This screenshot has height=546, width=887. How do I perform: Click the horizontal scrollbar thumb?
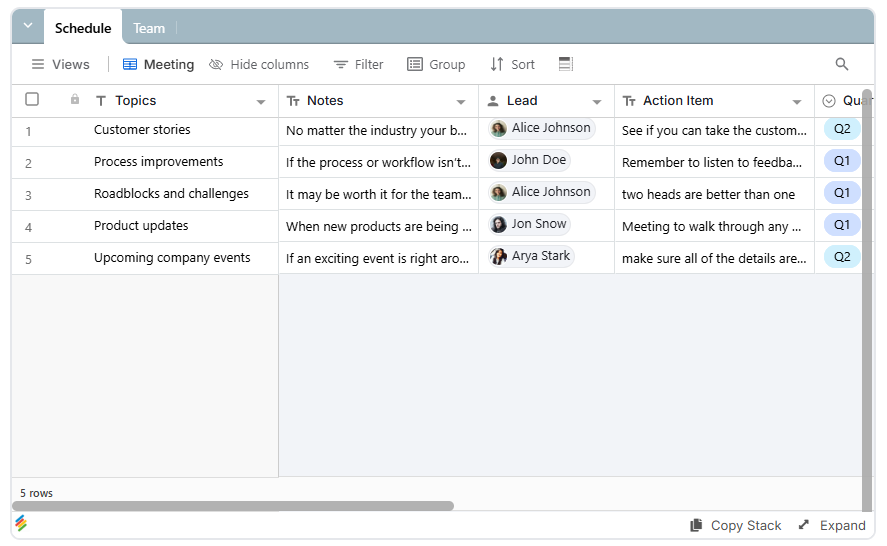pos(233,506)
